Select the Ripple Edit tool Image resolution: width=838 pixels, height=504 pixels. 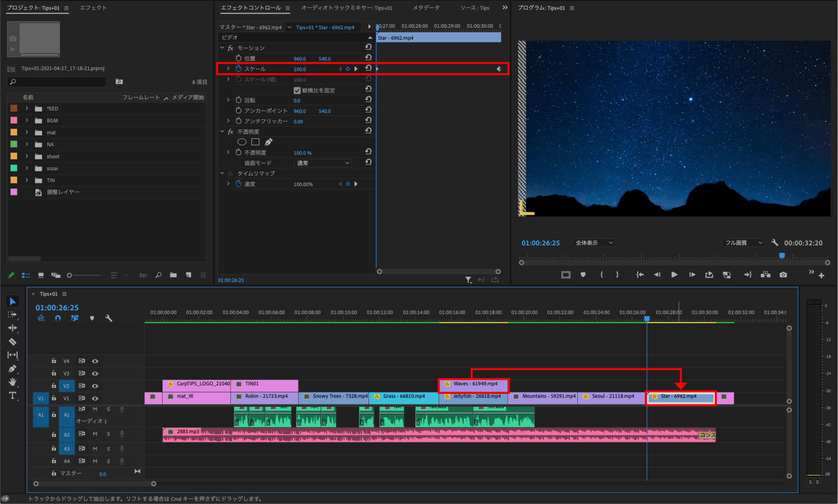[x=12, y=328]
